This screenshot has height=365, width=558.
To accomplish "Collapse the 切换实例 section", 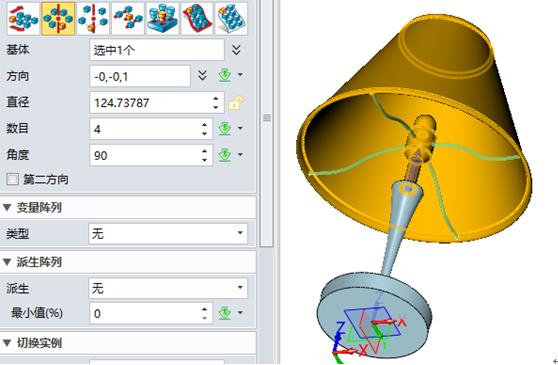I will point(7,343).
